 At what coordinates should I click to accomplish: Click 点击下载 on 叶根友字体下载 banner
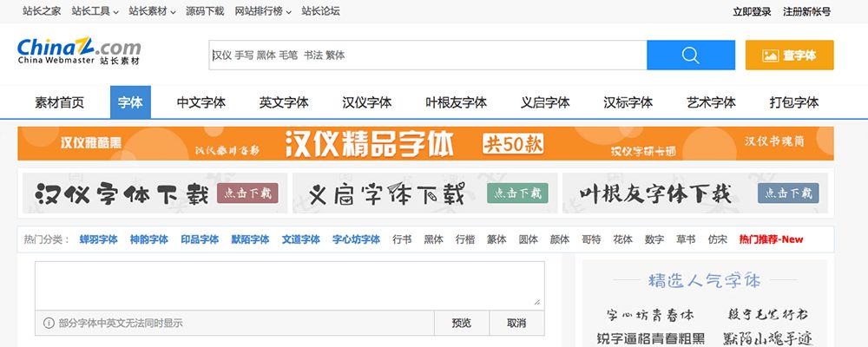[788, 193]
